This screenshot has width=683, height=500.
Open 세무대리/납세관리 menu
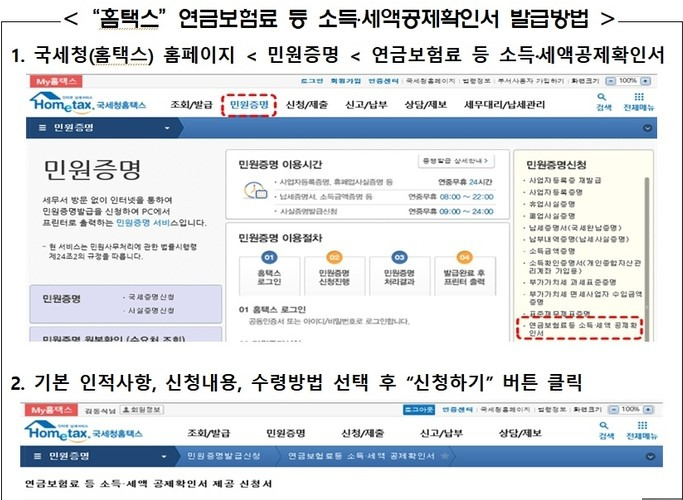[504, 105]
